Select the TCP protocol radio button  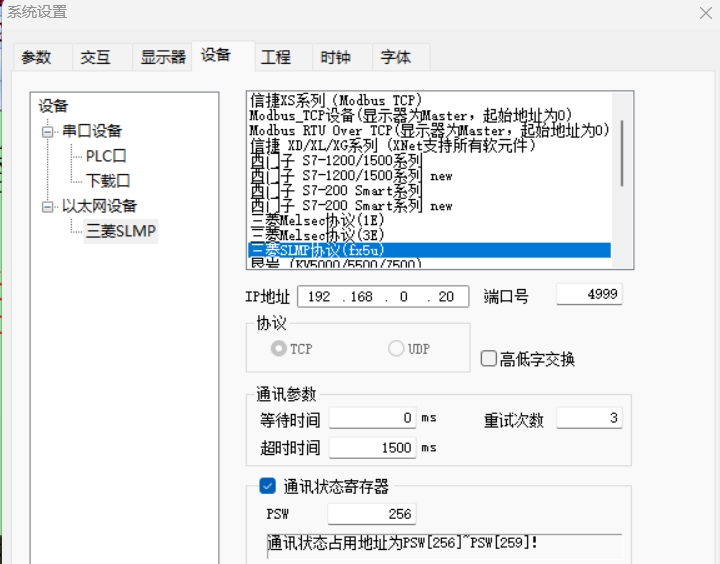click(279, 349)
